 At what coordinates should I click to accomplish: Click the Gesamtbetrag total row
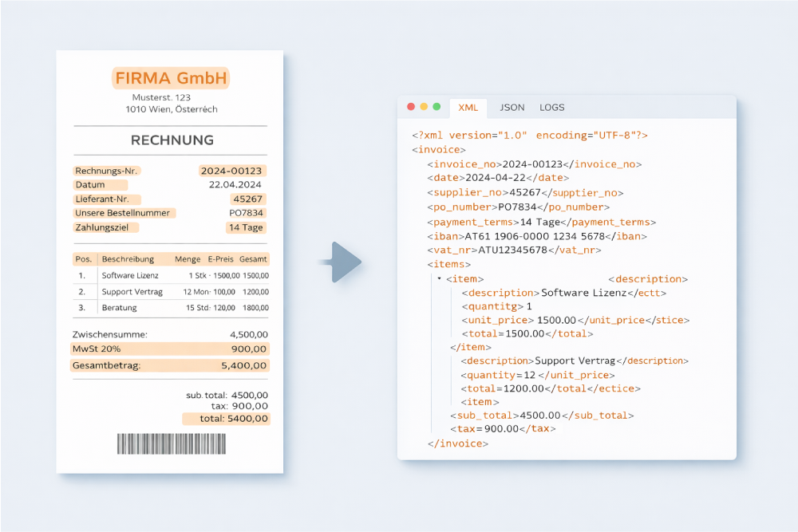pyautogui.click(x=170, y=365)
